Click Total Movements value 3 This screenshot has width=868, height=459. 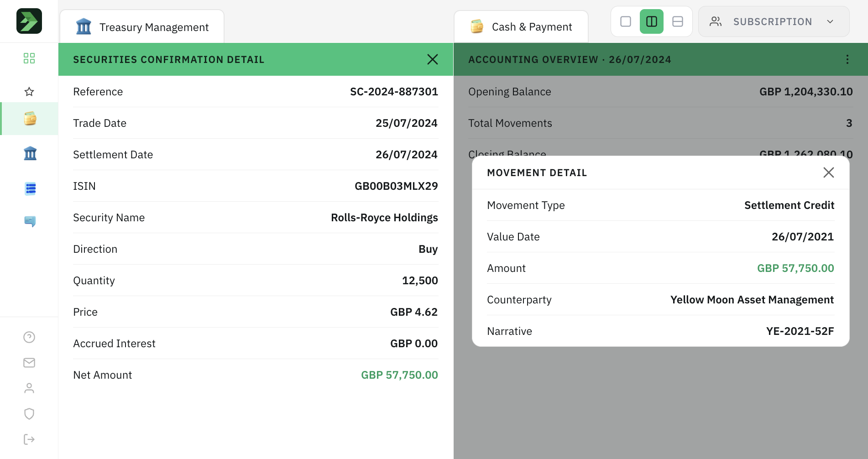pos(849,123)
